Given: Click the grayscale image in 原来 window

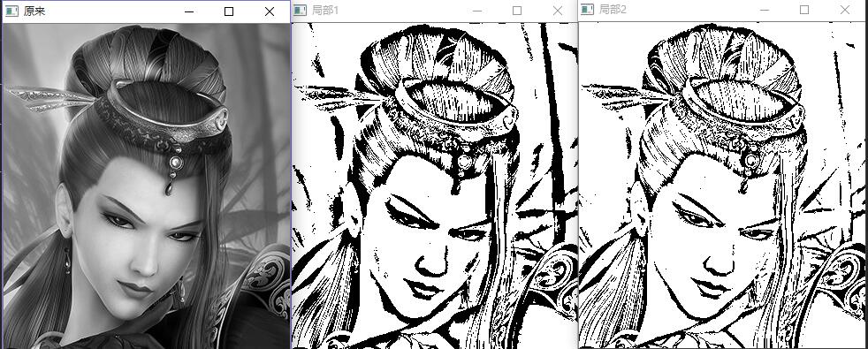Looking at the screenshot, I should [146, 186].
